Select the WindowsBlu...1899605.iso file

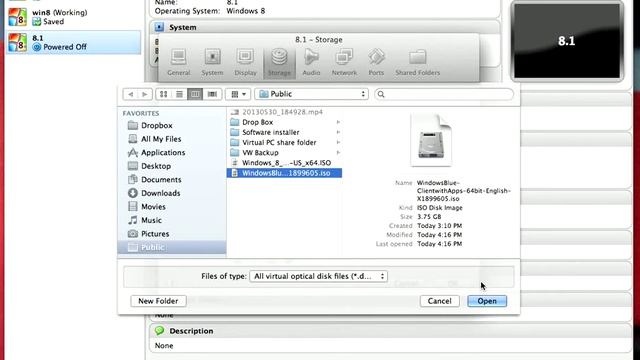(x=284, y=173)
